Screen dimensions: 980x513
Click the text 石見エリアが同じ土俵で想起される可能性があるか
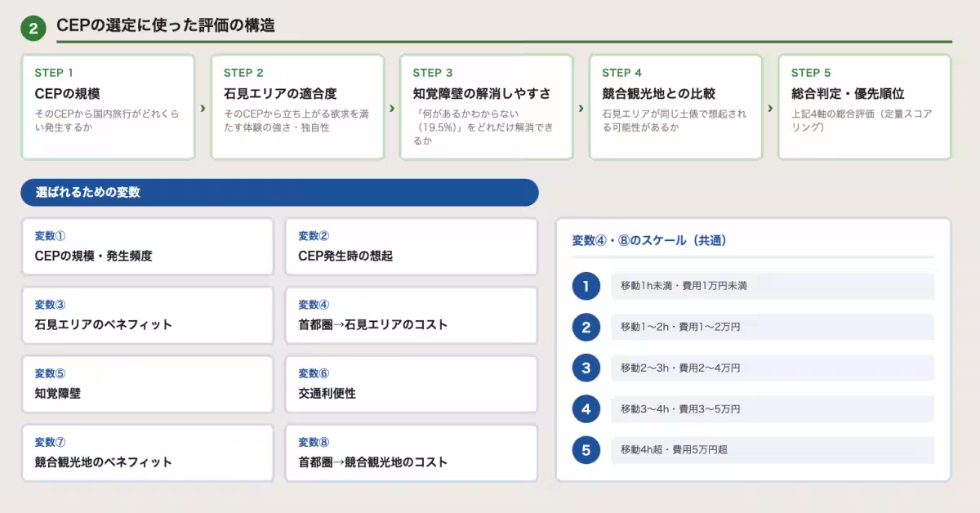(674, 121)
